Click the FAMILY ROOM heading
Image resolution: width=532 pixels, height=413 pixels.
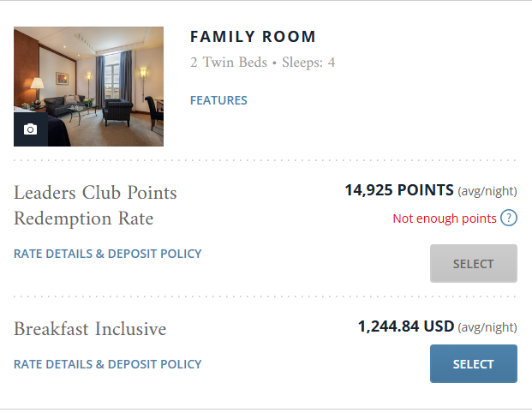[x=253, y=37]
